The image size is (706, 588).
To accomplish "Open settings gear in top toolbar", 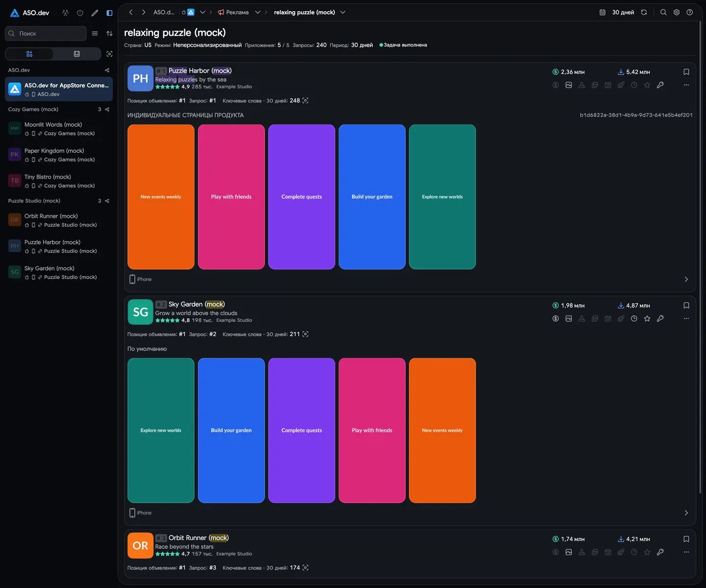I will [x=677, y=12].
